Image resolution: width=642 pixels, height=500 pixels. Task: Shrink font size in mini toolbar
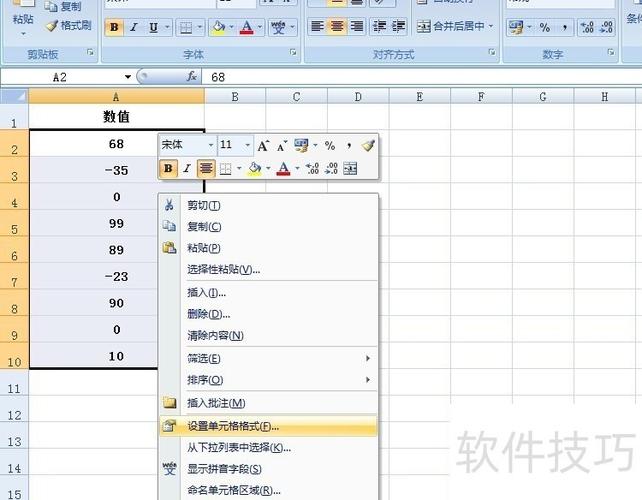click(x=282, y=145)
